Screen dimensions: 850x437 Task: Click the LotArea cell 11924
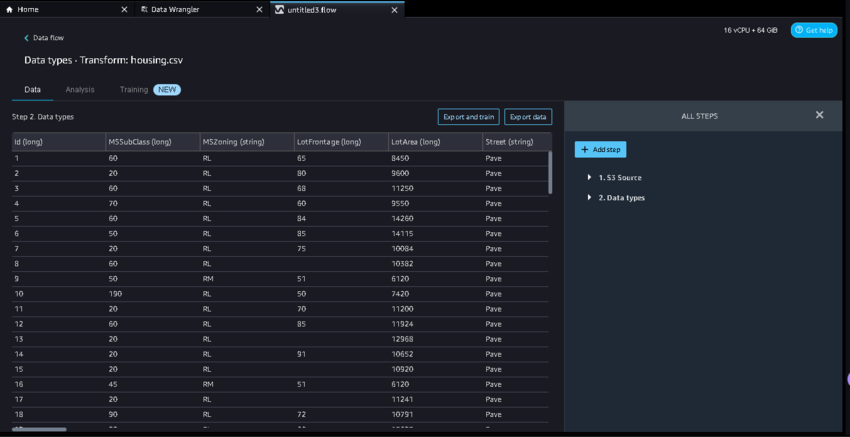[x=401, y=324]
